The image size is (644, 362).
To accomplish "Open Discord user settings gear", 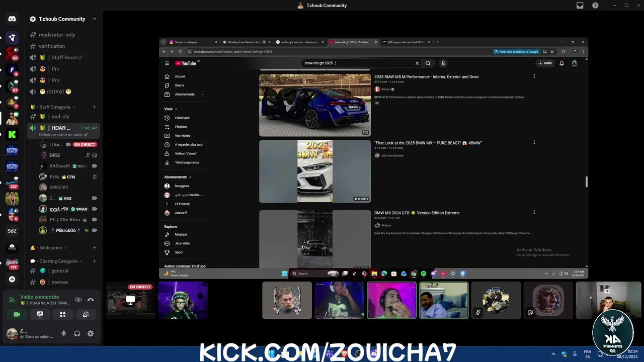I will [91, 333].
